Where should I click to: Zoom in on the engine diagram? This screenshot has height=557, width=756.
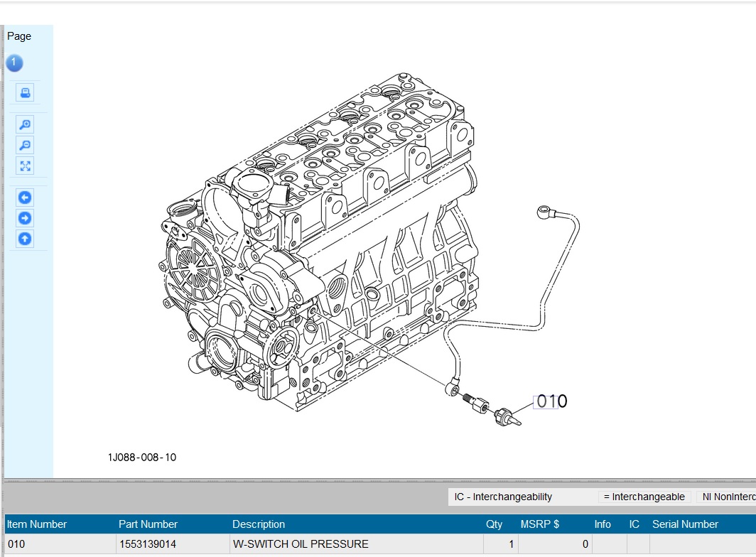tap(25, 124)
